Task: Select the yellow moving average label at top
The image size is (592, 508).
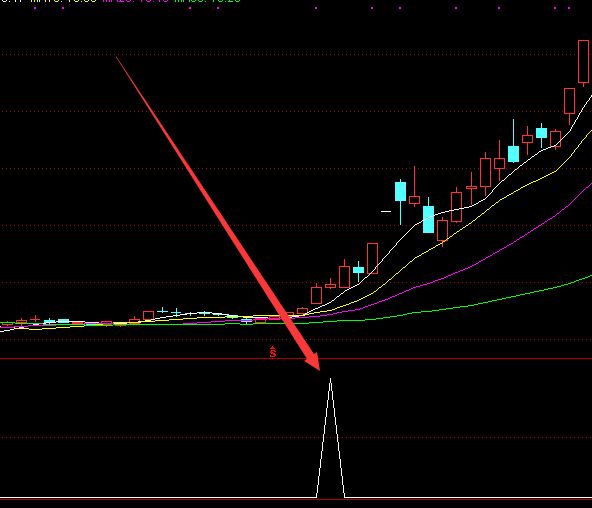Action: (x=63, y=1)
